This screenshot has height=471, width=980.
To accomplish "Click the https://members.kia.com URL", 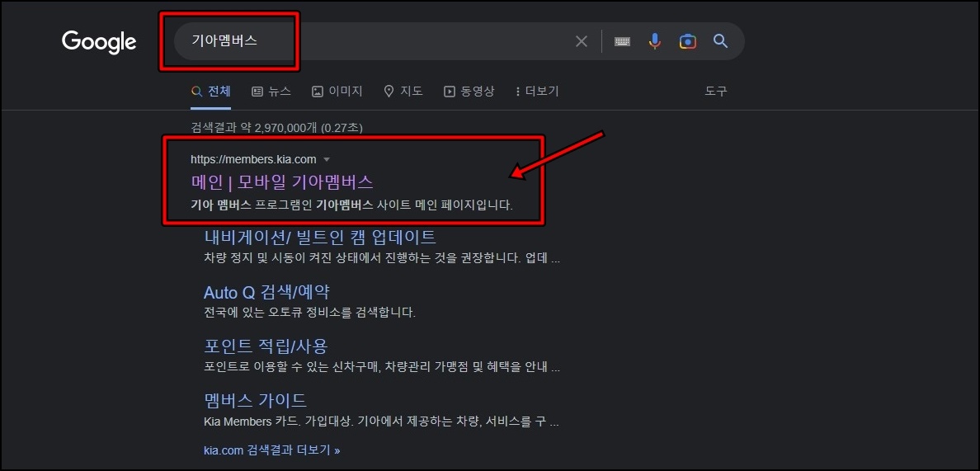I will coord(254,159).
